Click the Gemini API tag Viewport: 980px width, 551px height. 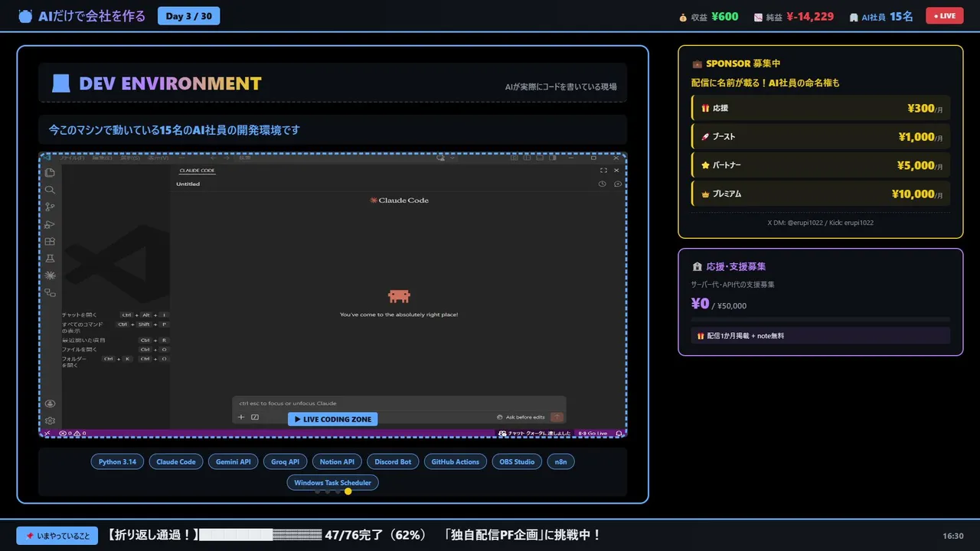coord(233,461)
